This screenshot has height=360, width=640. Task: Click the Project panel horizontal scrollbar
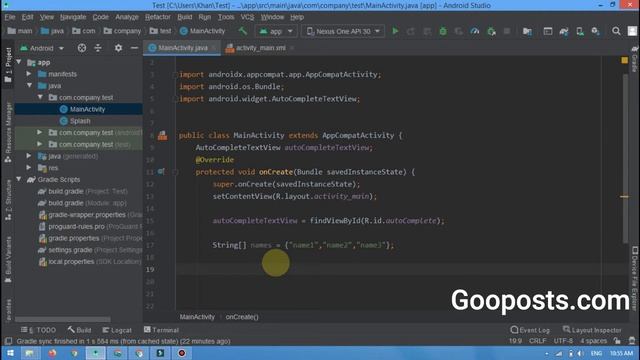pos(62,319)
